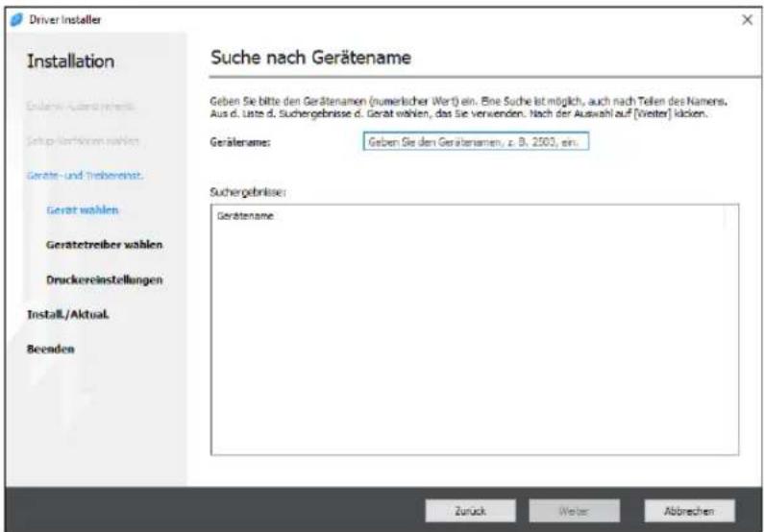Click the 'Gerätename' column header in results

[x=246, y=216]
